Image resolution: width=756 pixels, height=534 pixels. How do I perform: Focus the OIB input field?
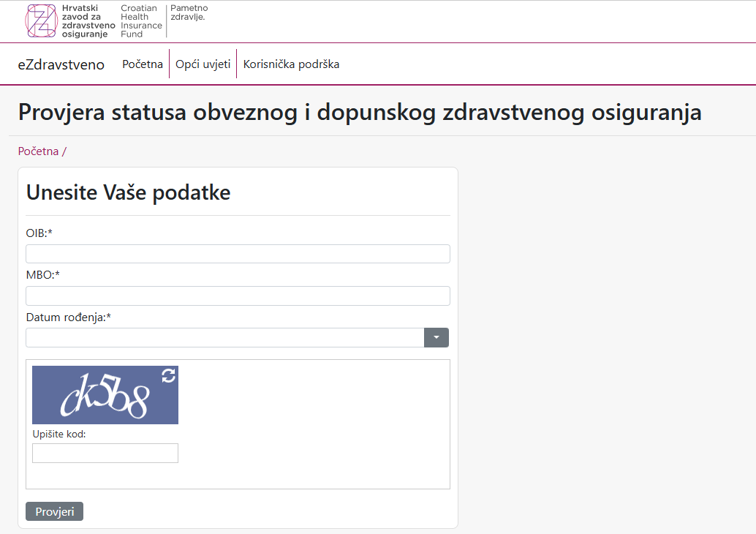238,253
